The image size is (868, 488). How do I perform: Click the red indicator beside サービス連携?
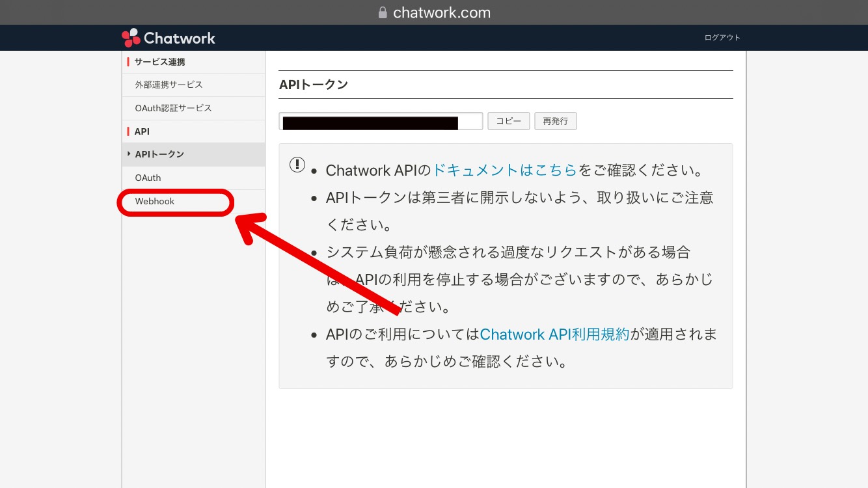128,61
